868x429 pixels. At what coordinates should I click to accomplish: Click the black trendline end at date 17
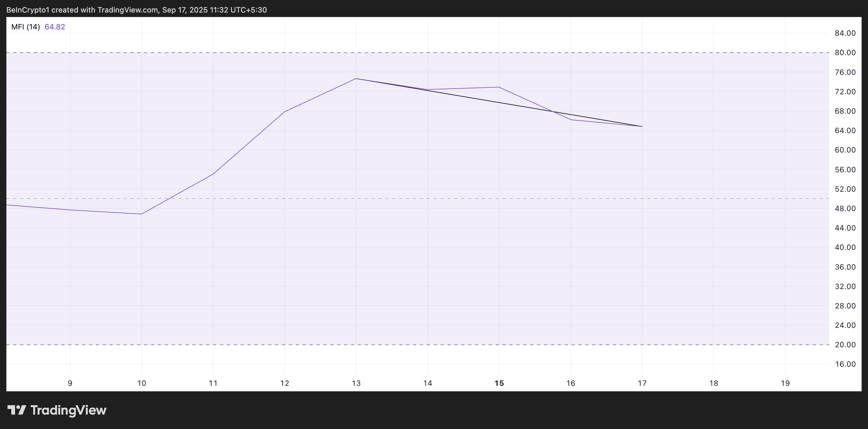pyautogui.click(x=641, y=126)
